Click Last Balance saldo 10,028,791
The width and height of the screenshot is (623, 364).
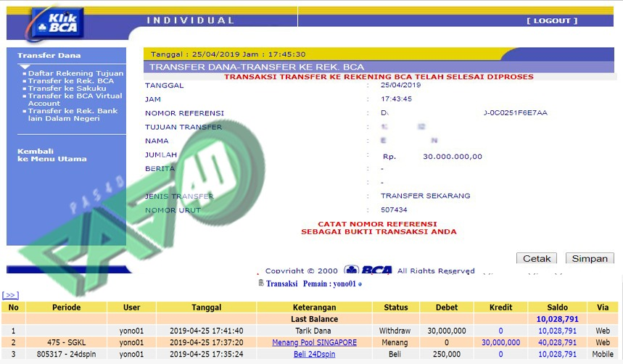click(x=558, y=319)
